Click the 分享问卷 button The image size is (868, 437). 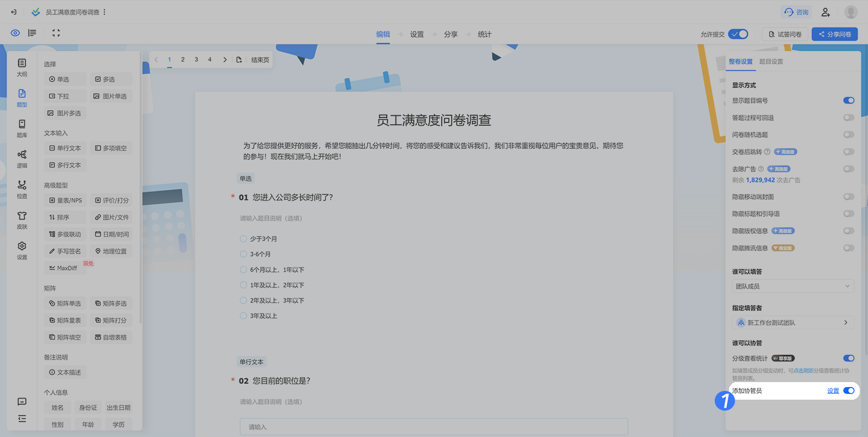click(x=834, y=34)
